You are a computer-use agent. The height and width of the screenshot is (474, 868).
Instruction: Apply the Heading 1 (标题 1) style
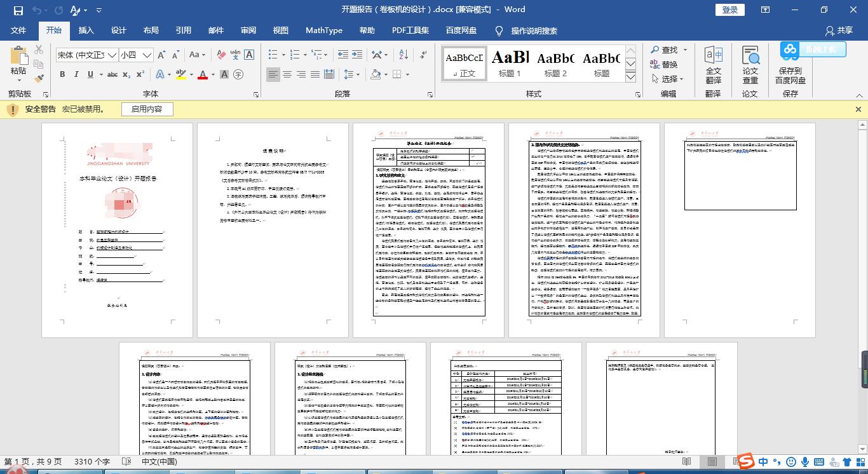510,64
